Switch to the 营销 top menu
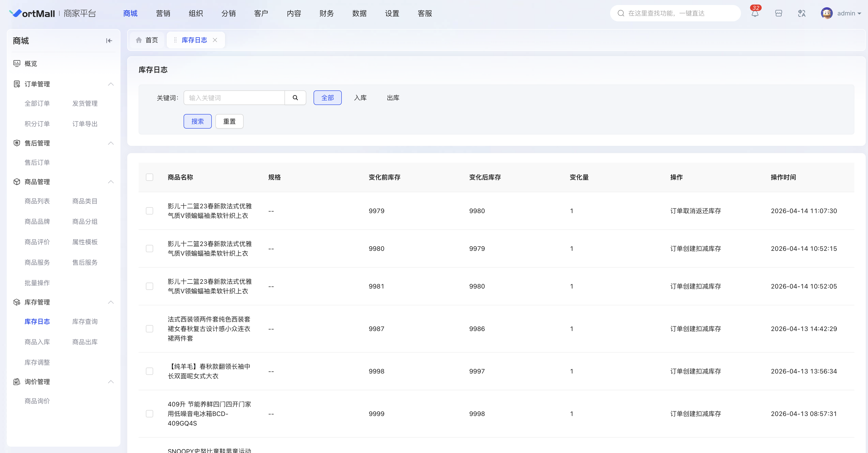This screenshot has height=453, width=868. [163, 13]
